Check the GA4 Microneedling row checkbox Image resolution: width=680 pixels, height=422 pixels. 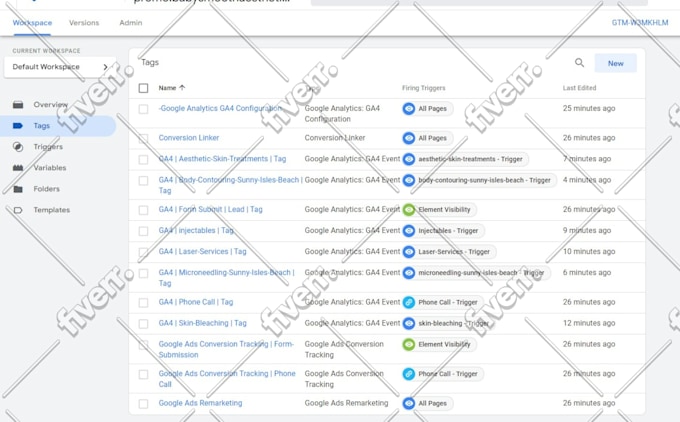coord(144,273)
